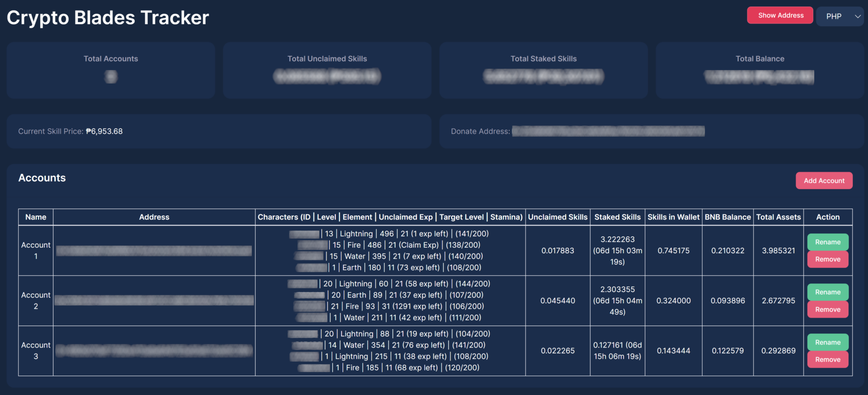Click the Total Assets column header
The height and width of the screenshot is (395, 868).
pyautogui.click(x=778, y=217)
